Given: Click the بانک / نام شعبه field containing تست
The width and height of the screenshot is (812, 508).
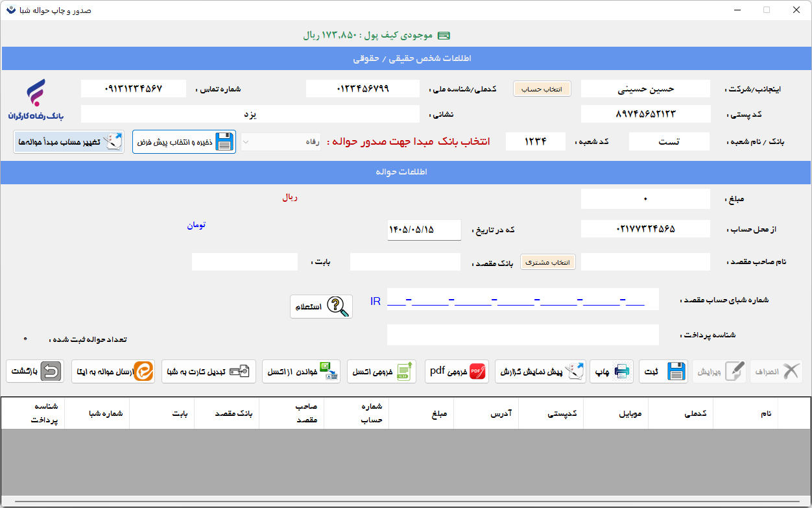Looking at the screenshot, I should (x=670, y=141).
